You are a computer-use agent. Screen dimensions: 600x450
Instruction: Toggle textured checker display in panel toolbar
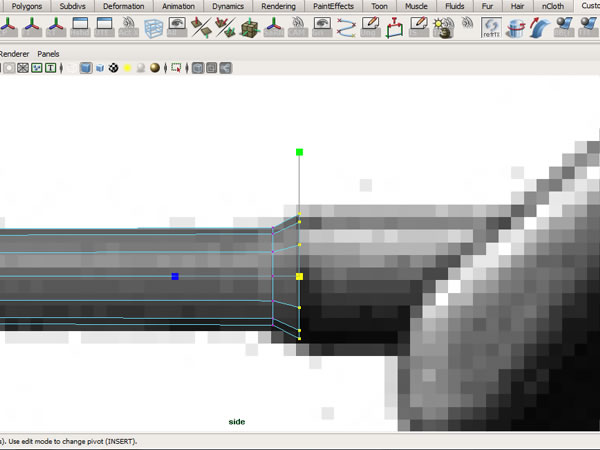(114, 68)
